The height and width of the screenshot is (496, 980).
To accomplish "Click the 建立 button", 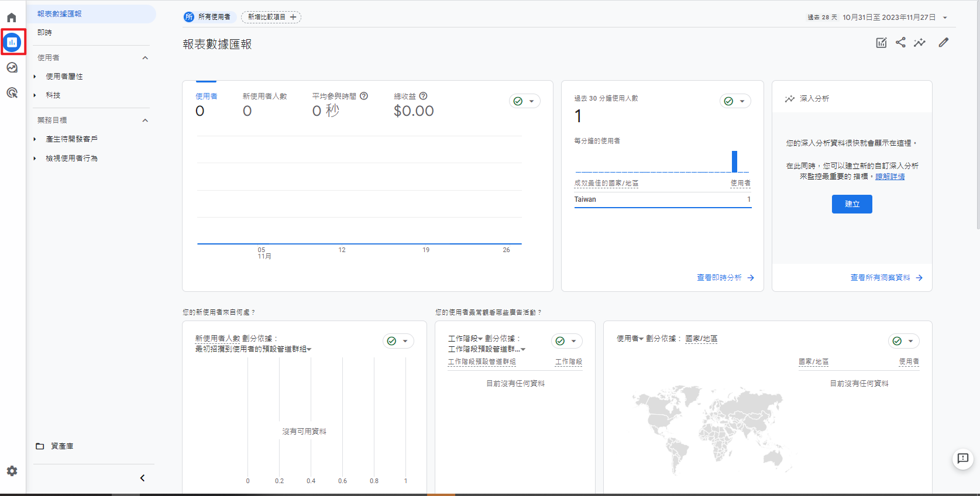I will pyautogui.click(x=852, y=204).
